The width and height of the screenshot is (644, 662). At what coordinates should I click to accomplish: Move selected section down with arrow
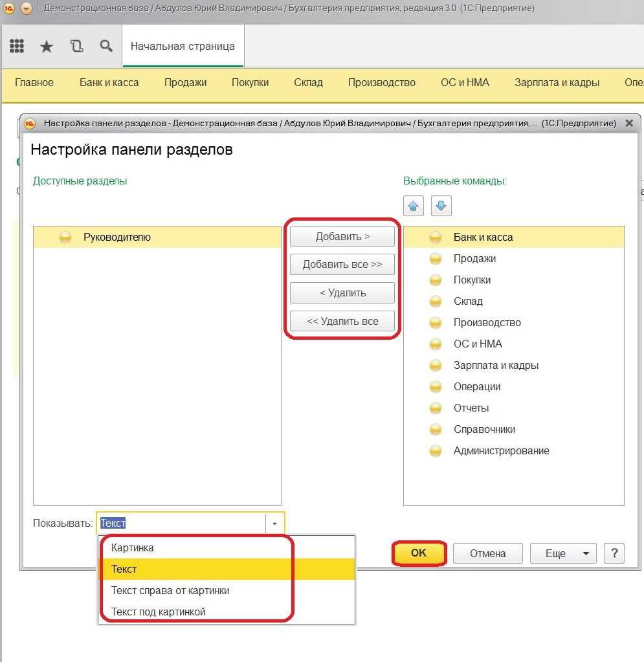pyautogui.click(x=441, y=206)
